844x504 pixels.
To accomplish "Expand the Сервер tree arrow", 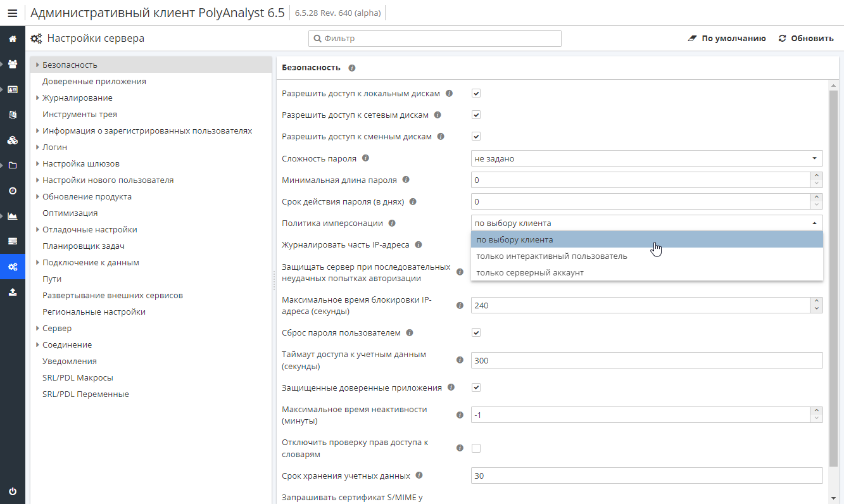I will [x=37, y=329].
